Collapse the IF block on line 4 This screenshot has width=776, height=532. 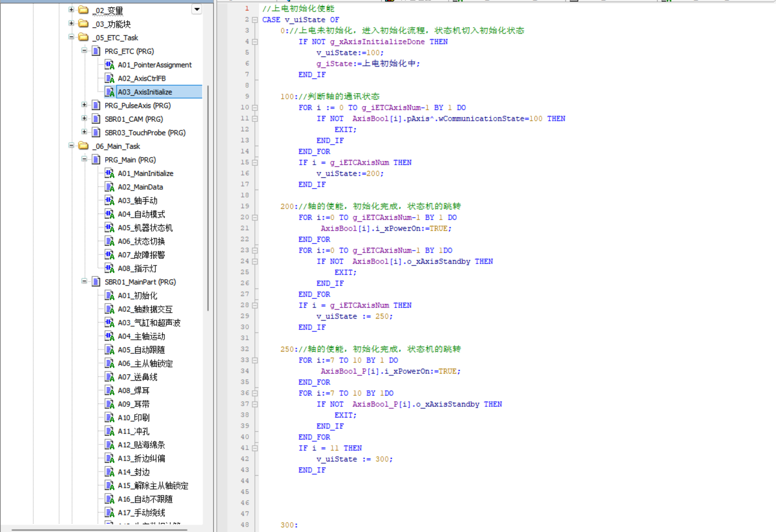tap(255, 42)
